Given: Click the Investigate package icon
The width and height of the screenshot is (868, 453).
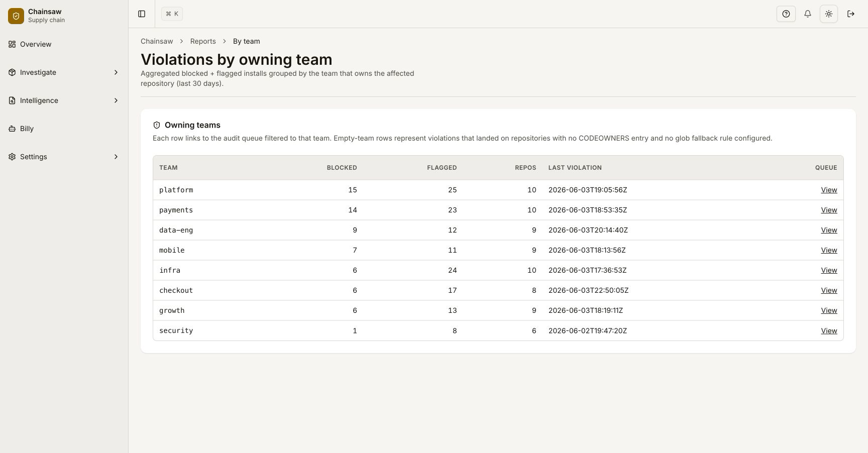Looking at the screenshot, I should [x=12, y=72].
